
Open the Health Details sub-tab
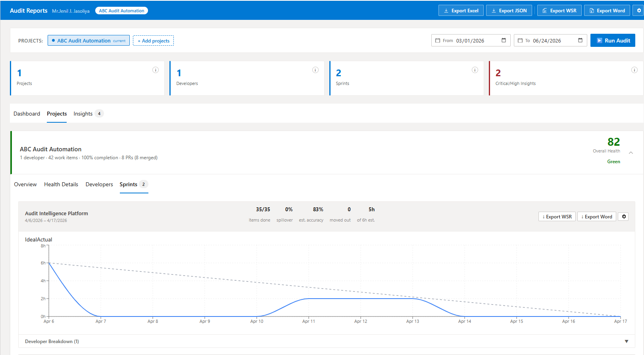click(x=61, y=184)
